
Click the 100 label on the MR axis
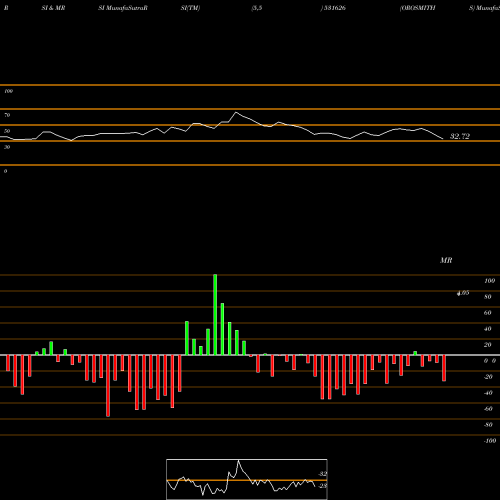(489, 281)
